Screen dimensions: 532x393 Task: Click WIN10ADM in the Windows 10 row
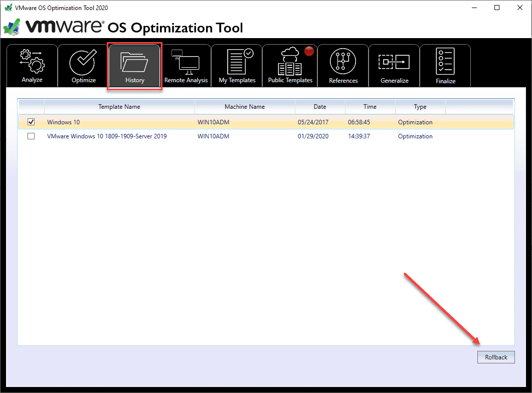tap(214, 122)
